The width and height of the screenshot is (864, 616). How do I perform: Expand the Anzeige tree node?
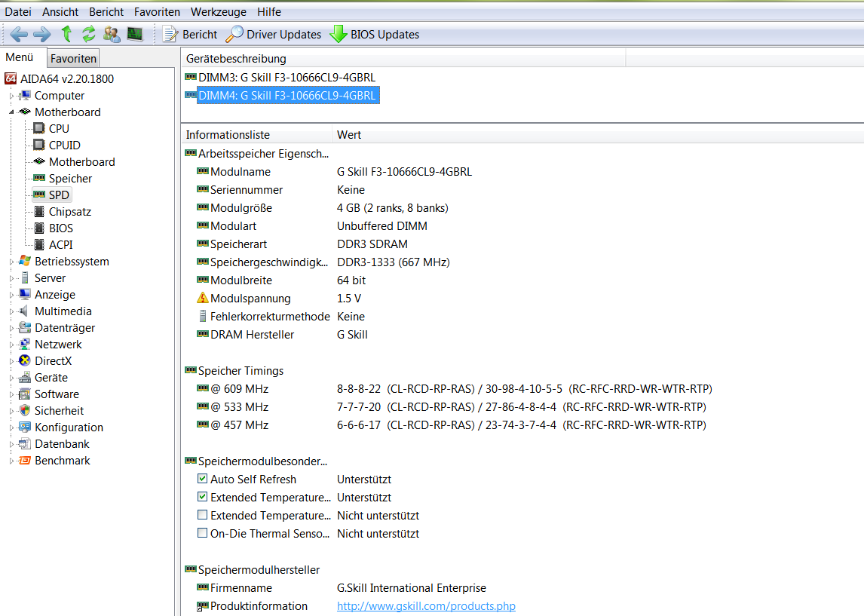[11, 295]
